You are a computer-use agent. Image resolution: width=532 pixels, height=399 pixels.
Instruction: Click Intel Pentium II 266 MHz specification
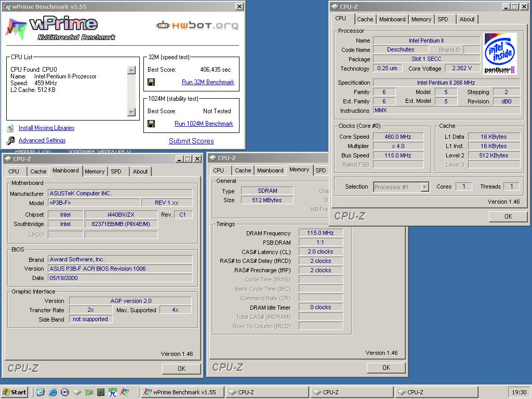tap(446, 83)
